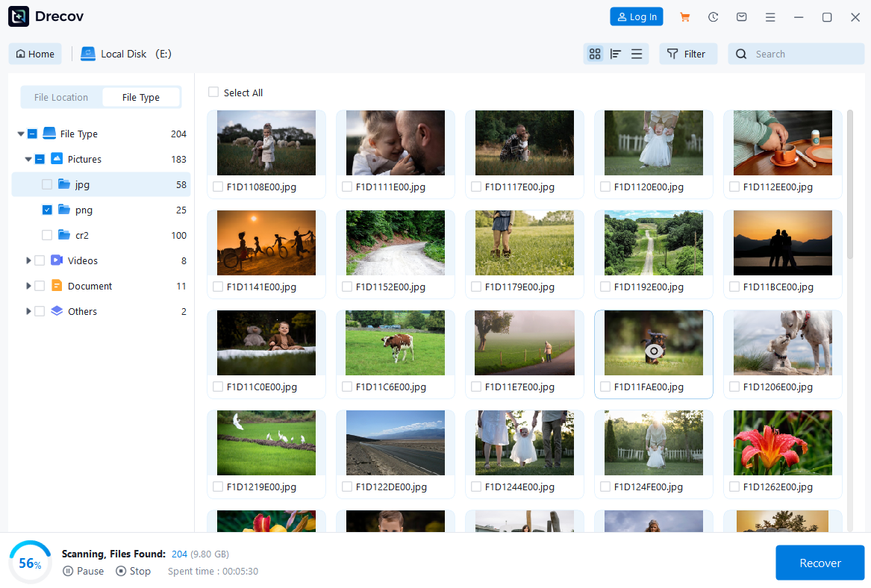Collapse the Pictures tree node

coord(28,160)
